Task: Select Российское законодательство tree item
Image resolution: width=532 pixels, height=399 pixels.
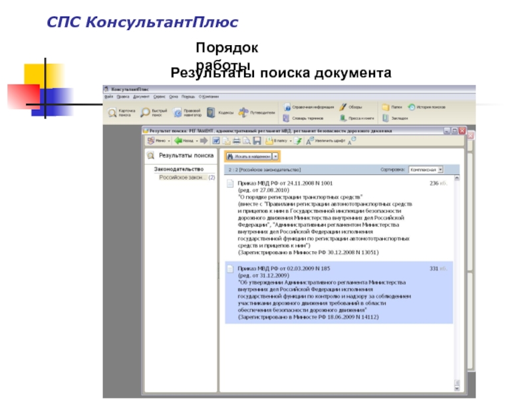Action: [187, 178]
